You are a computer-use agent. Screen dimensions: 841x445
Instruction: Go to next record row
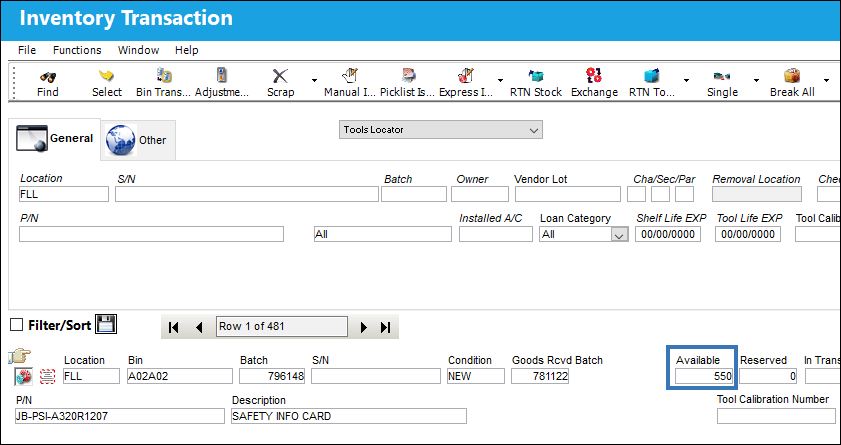coord(364,327)
